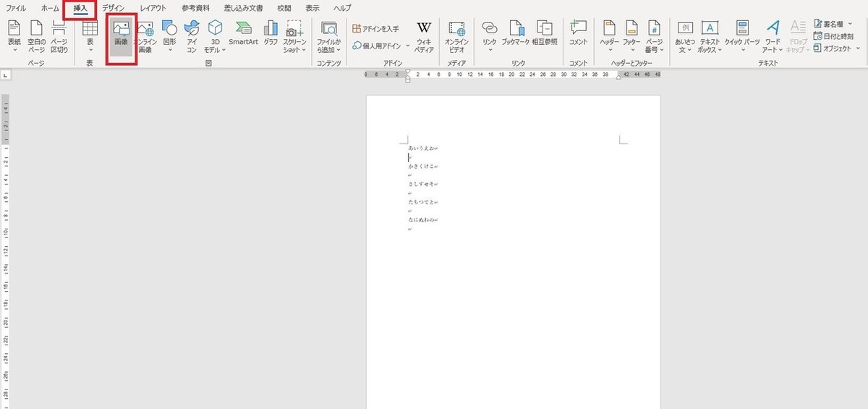Go to the 参考資料 tab

pos(194,8)
